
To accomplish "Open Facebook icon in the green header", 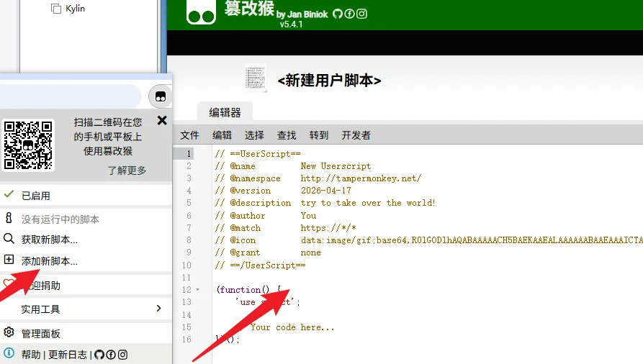I will (x=349, y=14).
